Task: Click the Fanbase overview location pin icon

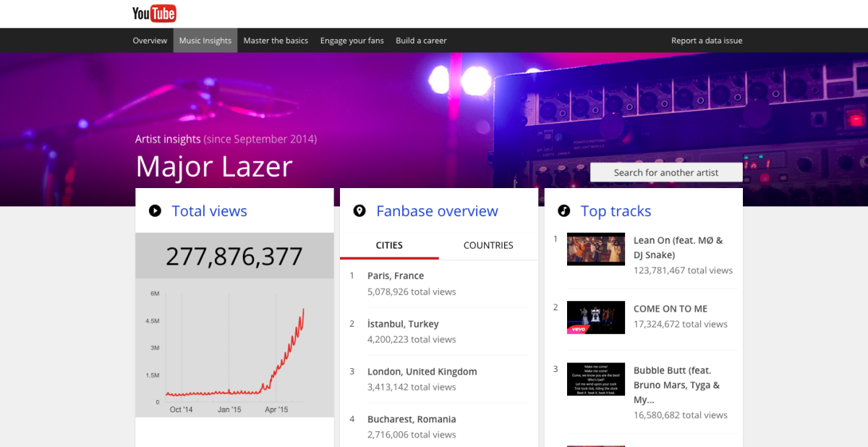Action: 359,211
